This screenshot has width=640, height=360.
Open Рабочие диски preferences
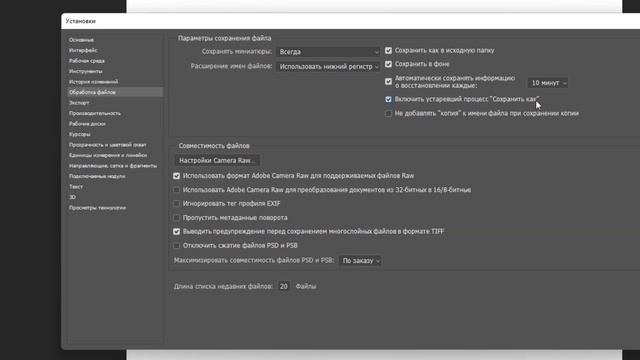click(87, 124)
